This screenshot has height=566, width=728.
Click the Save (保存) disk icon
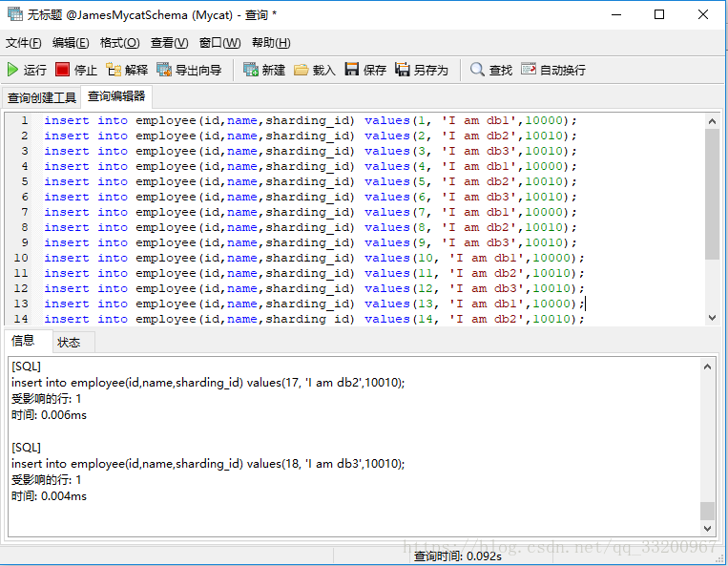click(352, 70)
